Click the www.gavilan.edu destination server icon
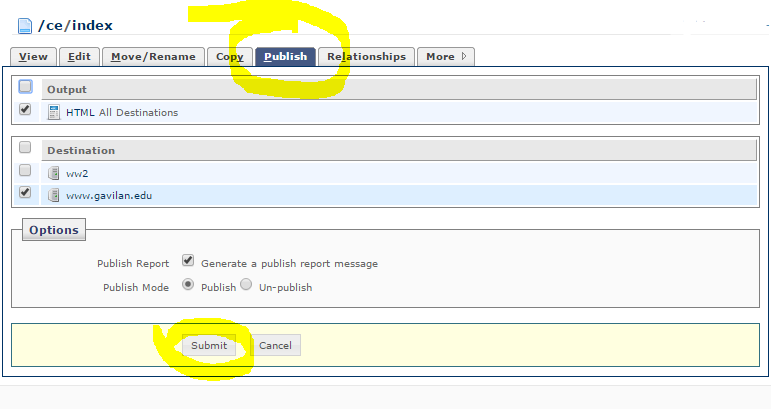The width and height of the screenshot is (779, 409). [x=54, y=194]
